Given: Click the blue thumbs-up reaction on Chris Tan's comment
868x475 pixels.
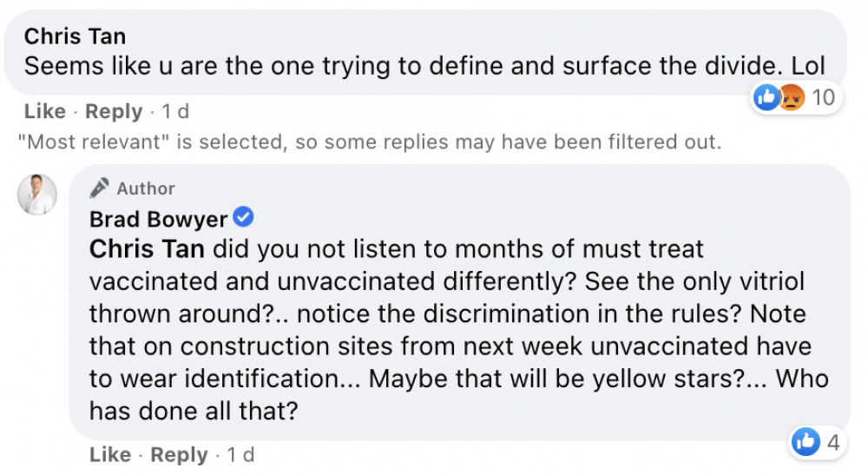Looking at the screenshot, I should 767,97.
